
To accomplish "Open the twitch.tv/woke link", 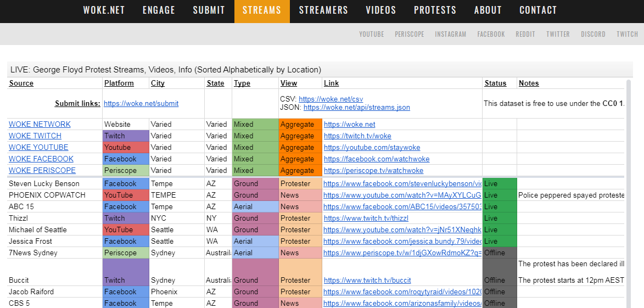I will point(358,136).
